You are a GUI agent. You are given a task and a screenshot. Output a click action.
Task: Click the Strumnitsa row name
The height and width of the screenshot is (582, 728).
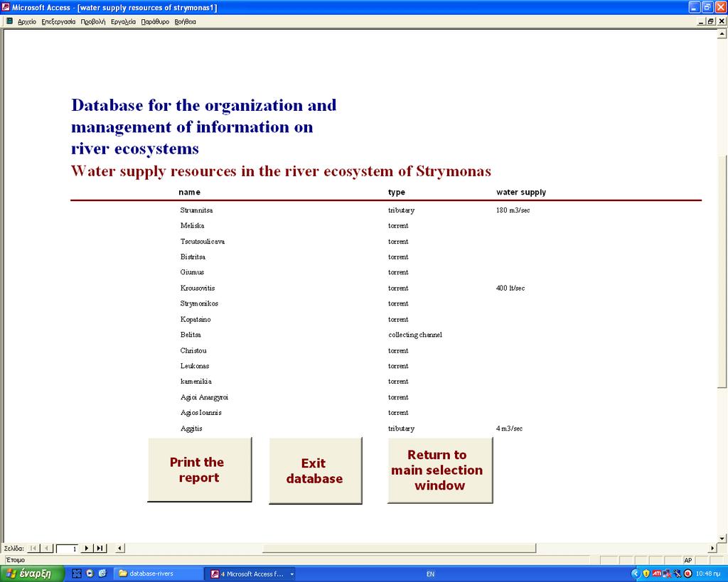pos(196,210)
